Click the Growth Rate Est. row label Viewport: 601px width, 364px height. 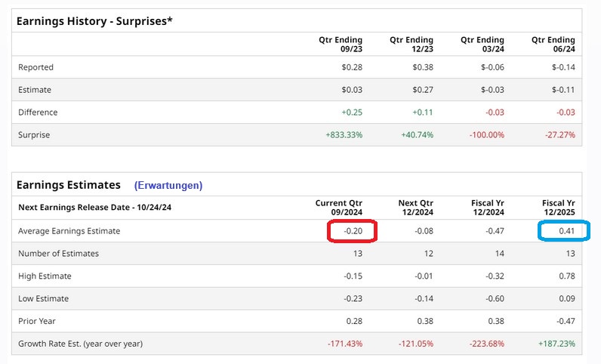click(81, 344)
